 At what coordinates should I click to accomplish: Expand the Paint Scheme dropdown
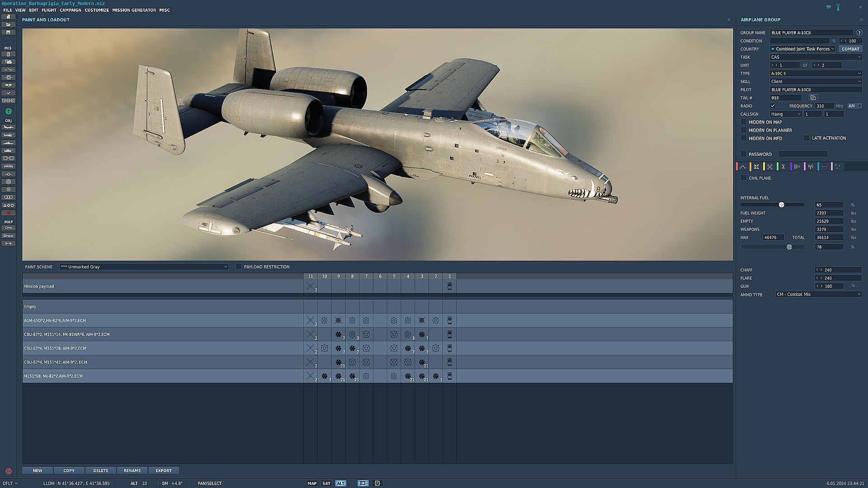point(144,267)
